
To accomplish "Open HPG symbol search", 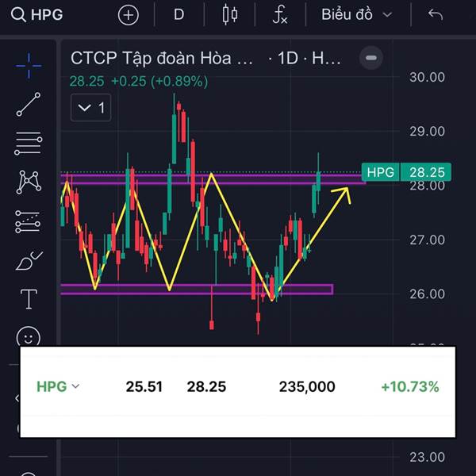I will tap(36, 14).
